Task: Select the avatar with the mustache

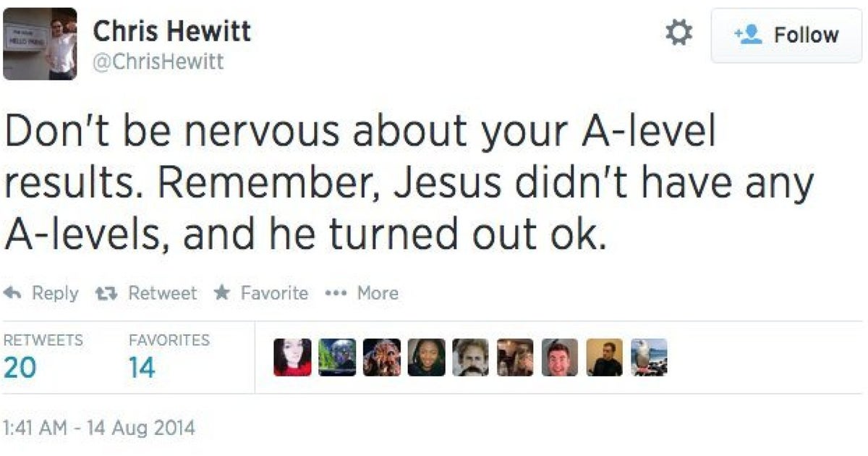Action: 470,358
